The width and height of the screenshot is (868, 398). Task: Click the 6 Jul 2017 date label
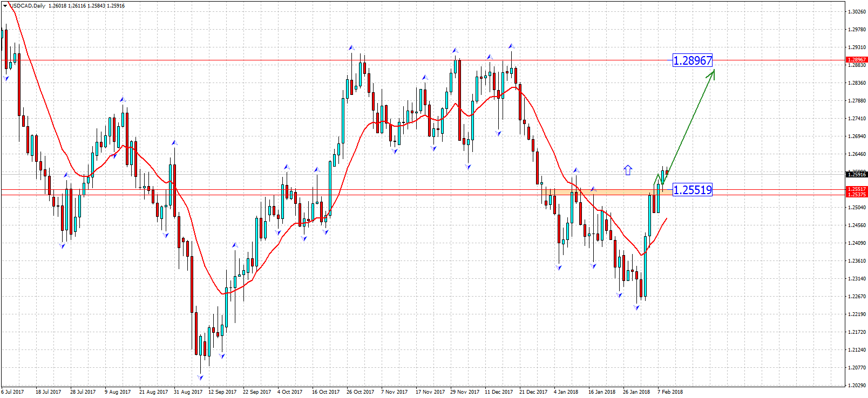pos(12,392)
